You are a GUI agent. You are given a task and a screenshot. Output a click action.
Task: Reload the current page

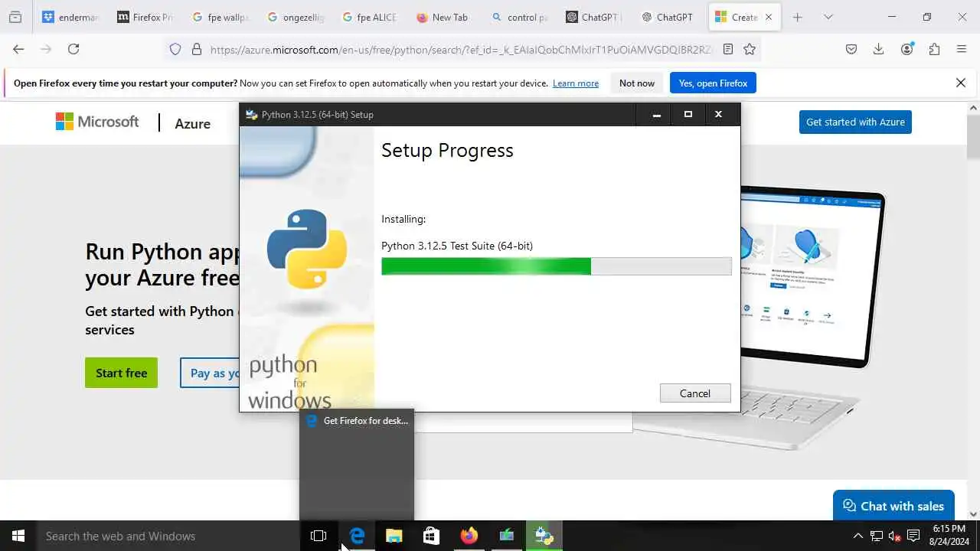click(73, 49)
